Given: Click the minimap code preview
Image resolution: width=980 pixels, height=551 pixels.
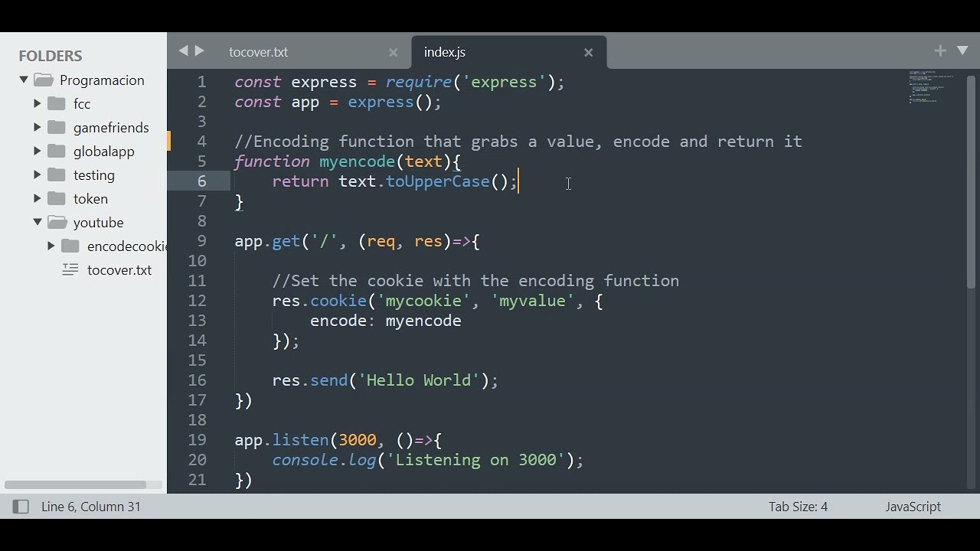Looking at the screenshot, I should [x=932, y=86].
